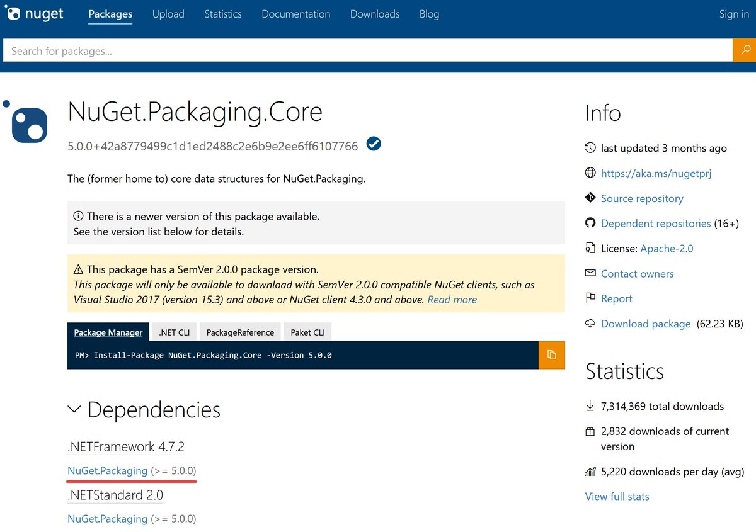
Task: Collapse the Dependencies section
Action: [x=74, y=410]
